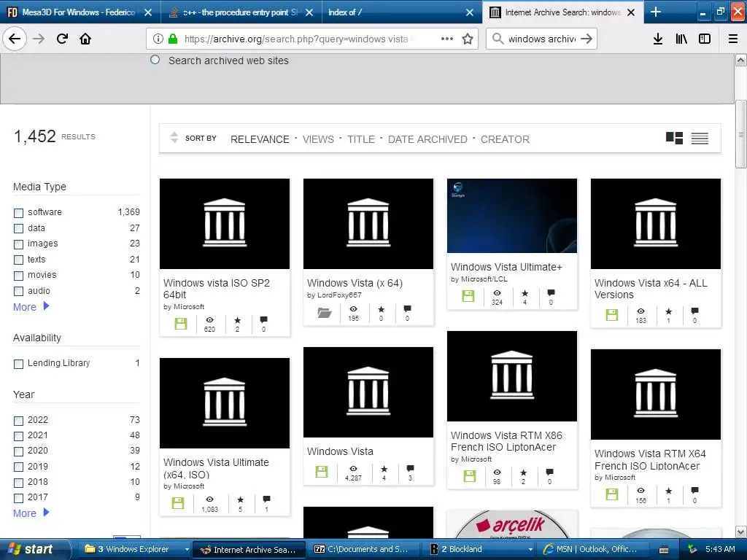Sort results by CREATOR
Image resolution: width=747 pixels, height=560 pixels.
coord(505,139)
